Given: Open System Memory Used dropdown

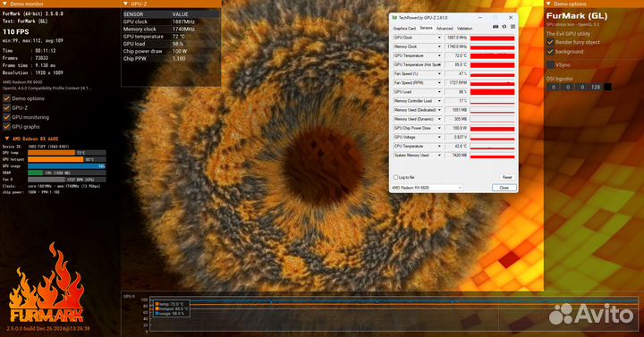Looking at the screenshot, I should (439, 156).
